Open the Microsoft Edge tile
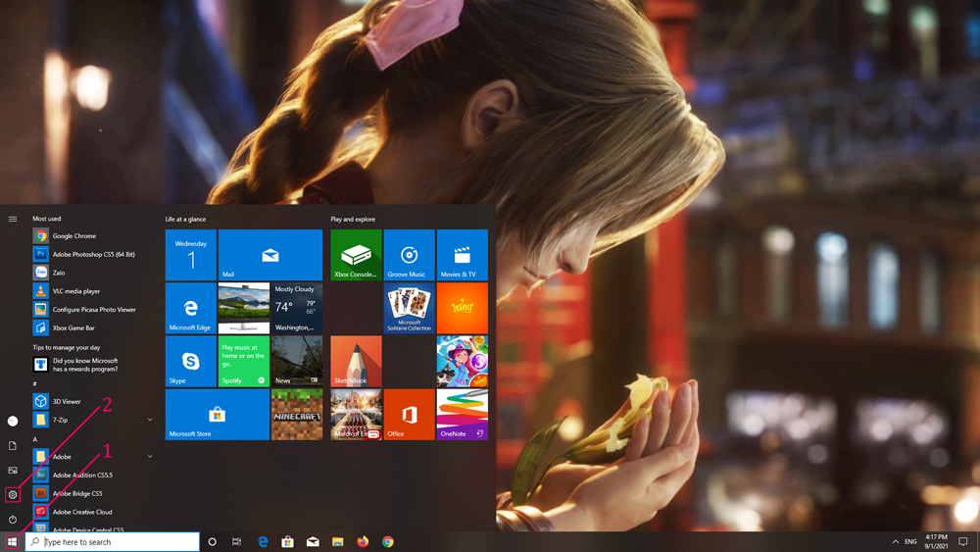 [191, 308]
